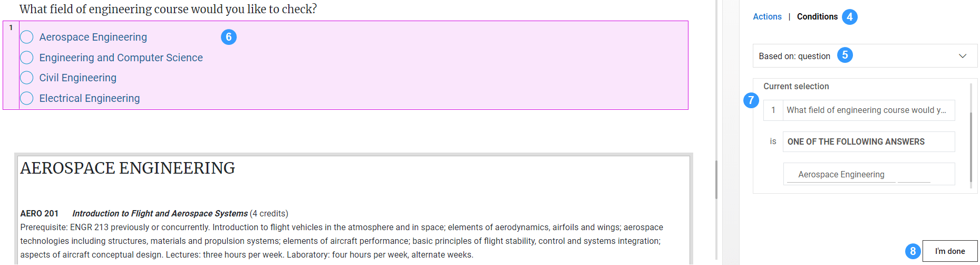The image size is (980, 265).
Task: Click the blue number 4 marker
Action: [x=849, y=17]
